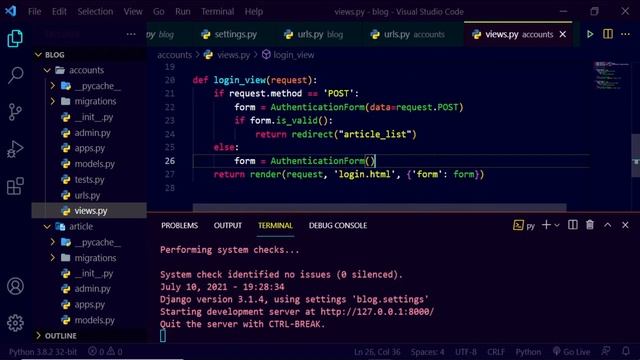Viewport: 640px width, 360px height.
Task: Open the Help menu
Action: [253, 11]
